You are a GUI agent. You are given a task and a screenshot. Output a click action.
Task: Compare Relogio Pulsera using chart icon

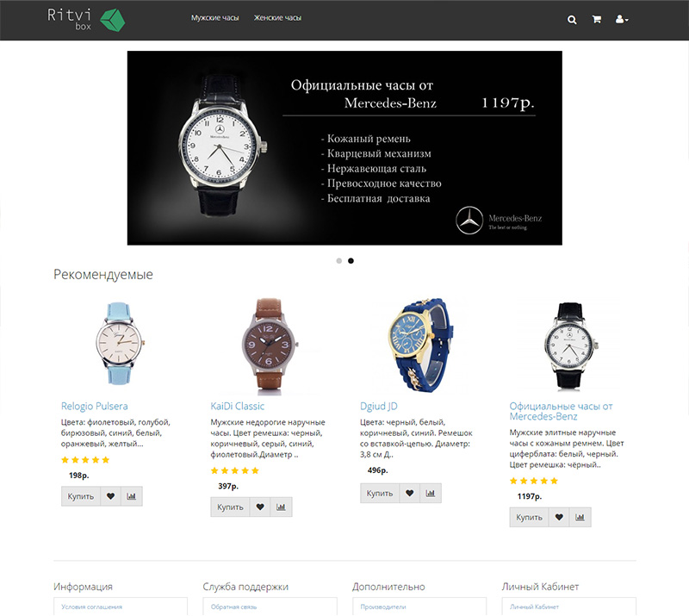(x=132, y=496)
